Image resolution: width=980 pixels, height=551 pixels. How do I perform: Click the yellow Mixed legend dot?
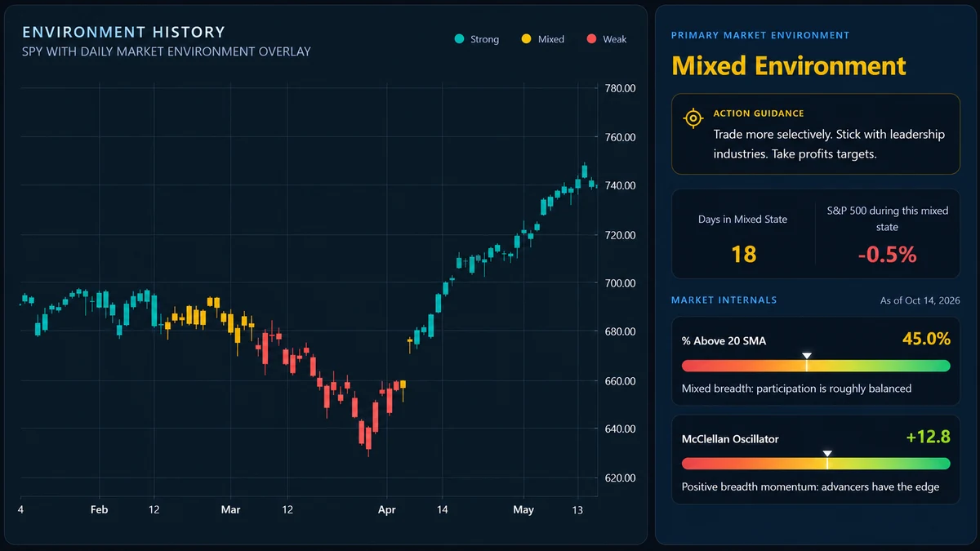[526, 39]
